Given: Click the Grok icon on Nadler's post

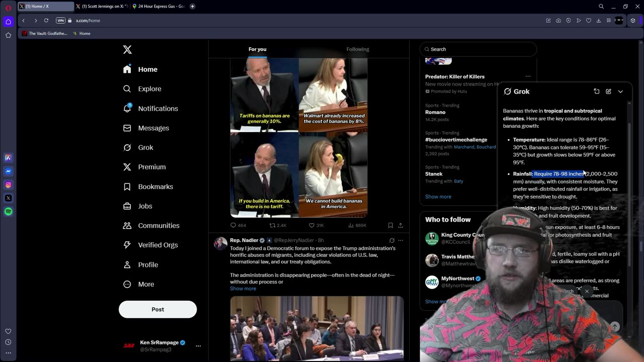Looking at the screenshot, I should click(x=392, y=240).
